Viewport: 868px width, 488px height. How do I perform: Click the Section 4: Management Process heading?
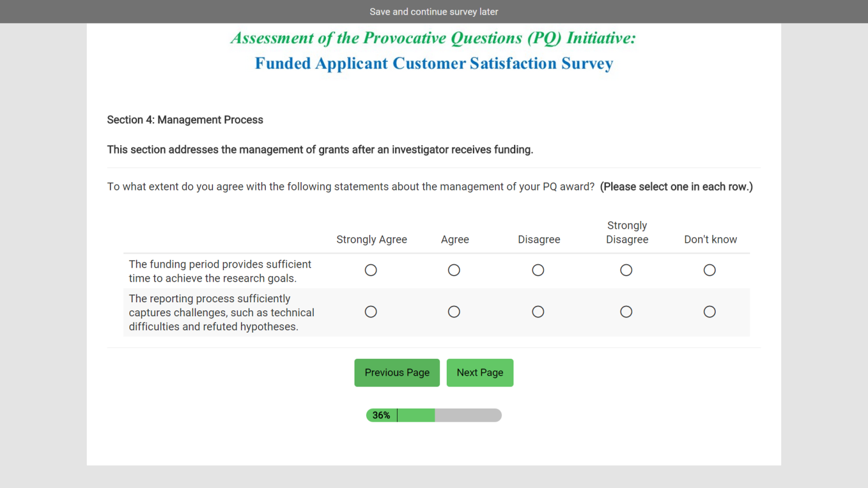point(185,120)
